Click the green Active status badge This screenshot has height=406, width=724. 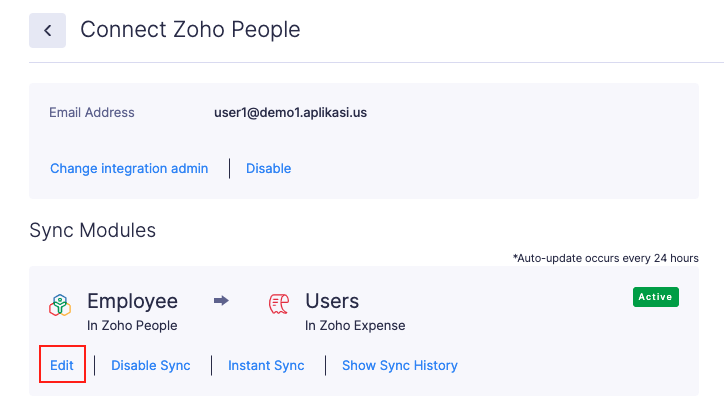click(x=656, y=297)
